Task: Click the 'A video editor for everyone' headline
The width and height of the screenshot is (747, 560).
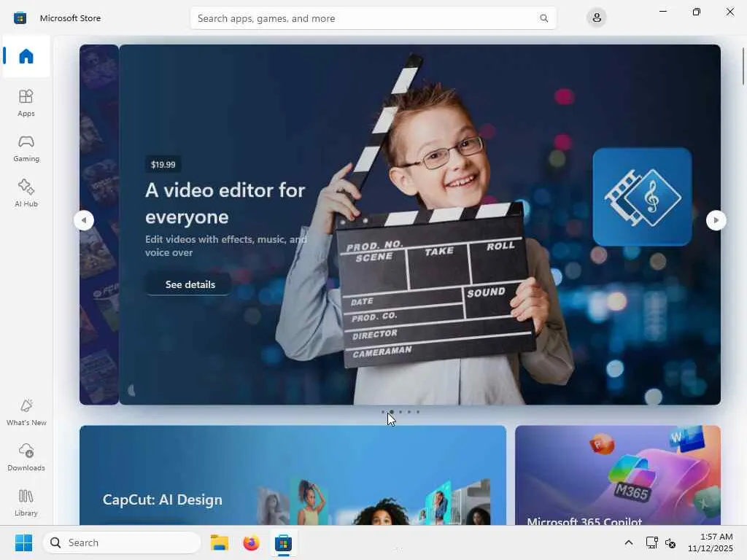Action: tap(225, 203)
